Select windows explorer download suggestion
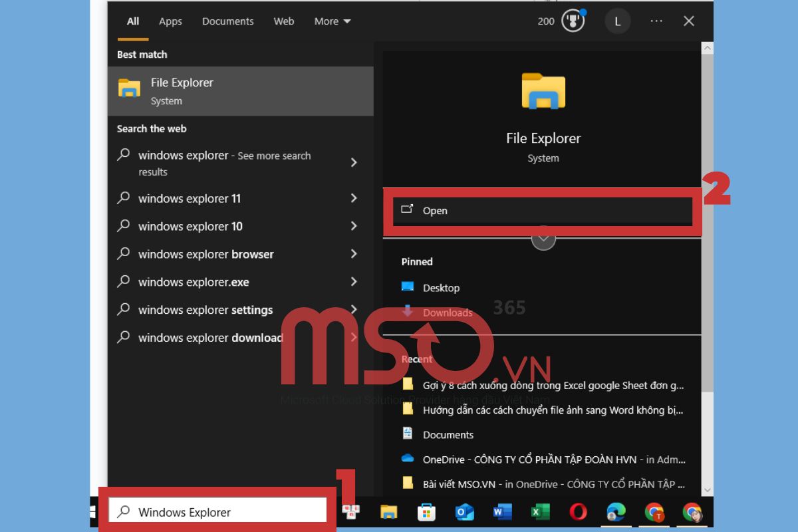Image resolution: width=798 pixels, height=532 pixels. [211, 337]
